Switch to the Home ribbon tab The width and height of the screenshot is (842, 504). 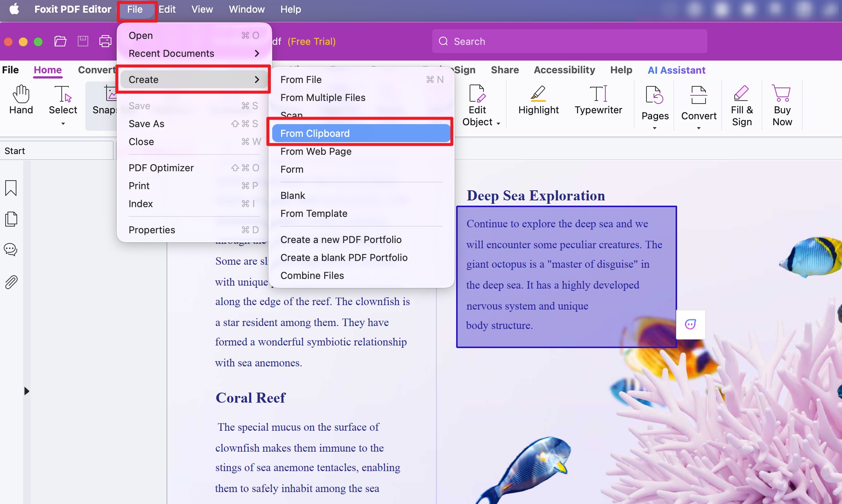pyautogui.click(x=47, y=70)
